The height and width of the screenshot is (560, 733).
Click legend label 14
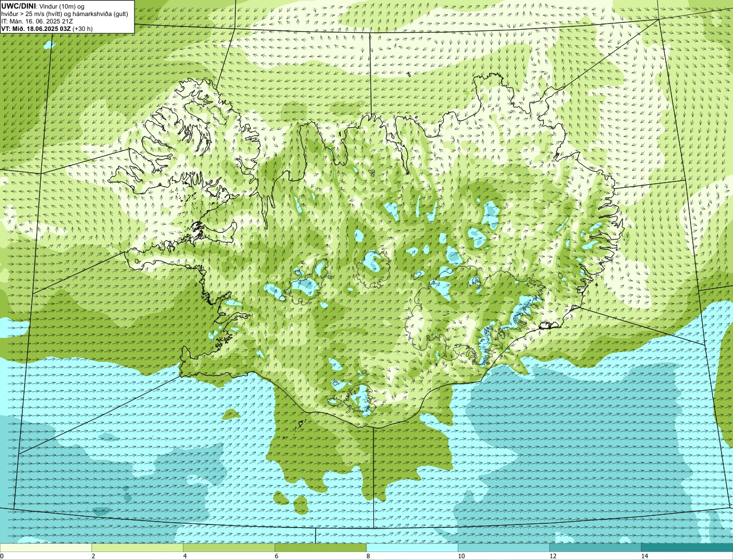644,556
